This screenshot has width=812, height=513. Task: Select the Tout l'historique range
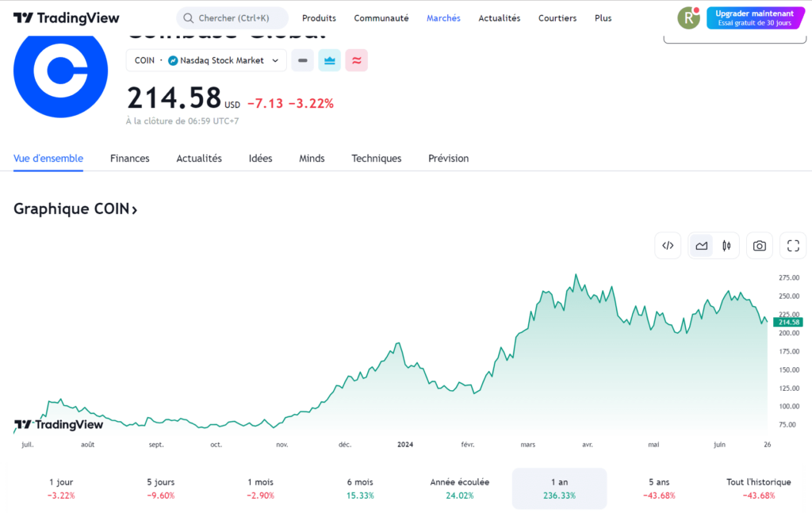(x=759, y=488)
